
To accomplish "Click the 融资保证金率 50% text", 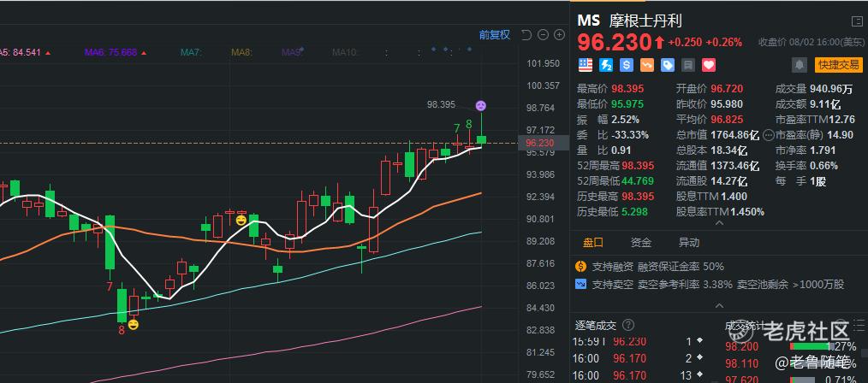I will coord(681,267).
